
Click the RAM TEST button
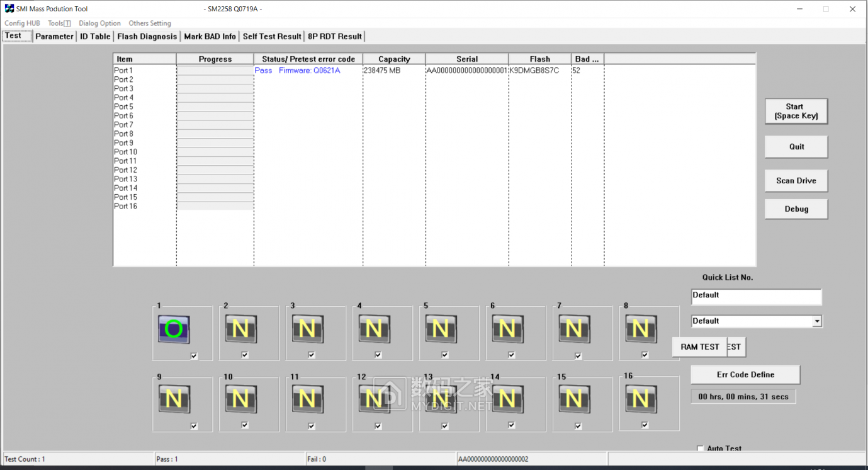[699, 347]
